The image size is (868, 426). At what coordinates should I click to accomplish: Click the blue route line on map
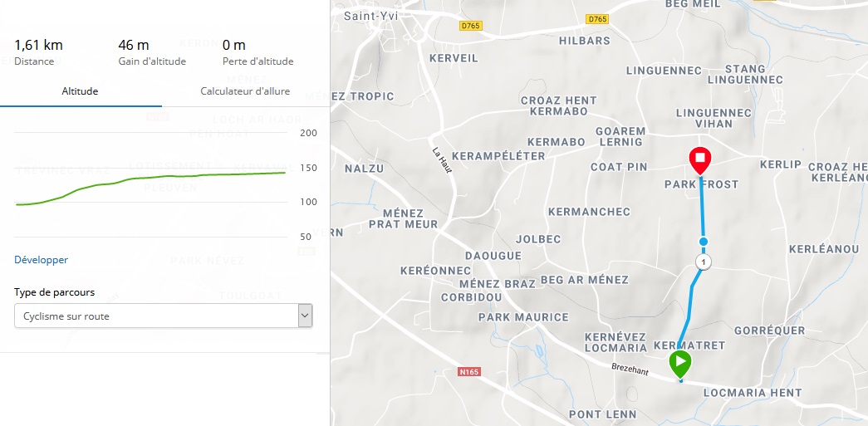coord(702,210)
